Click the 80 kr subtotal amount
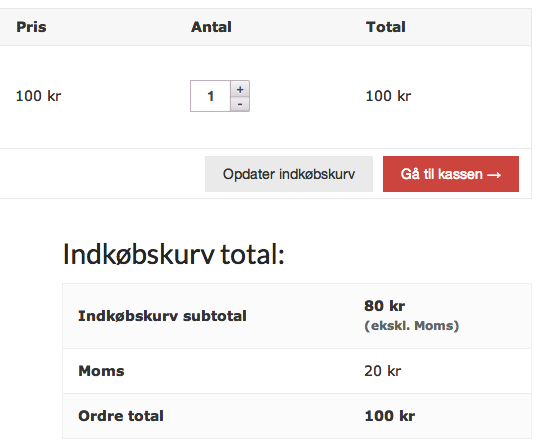The width and height of the screenshot is (552, 445). (384, 306)
